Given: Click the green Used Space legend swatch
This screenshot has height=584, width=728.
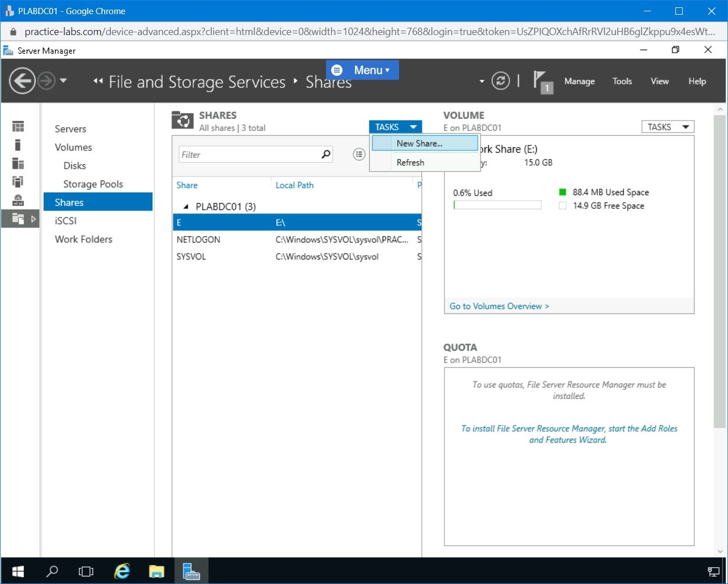Looking at the screenshot, I should pos(563,192).
